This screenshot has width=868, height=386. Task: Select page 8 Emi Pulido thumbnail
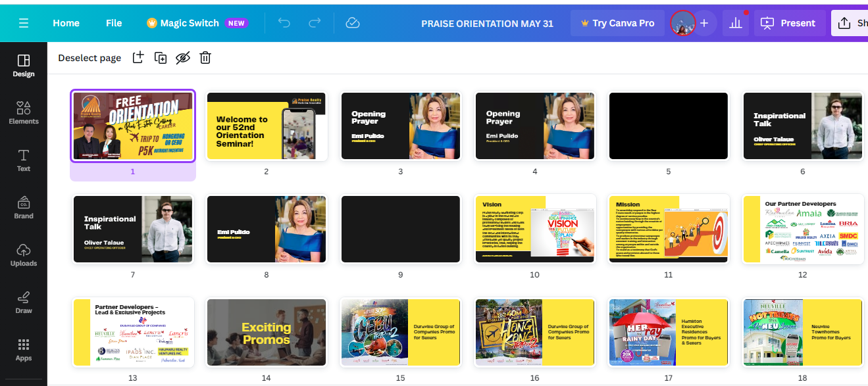point(267,229)
